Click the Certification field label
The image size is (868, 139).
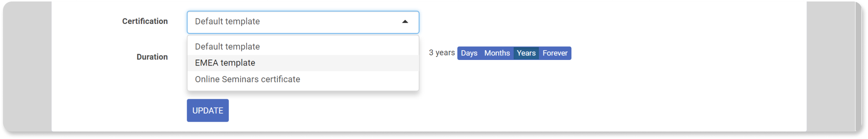click(145, 21)
